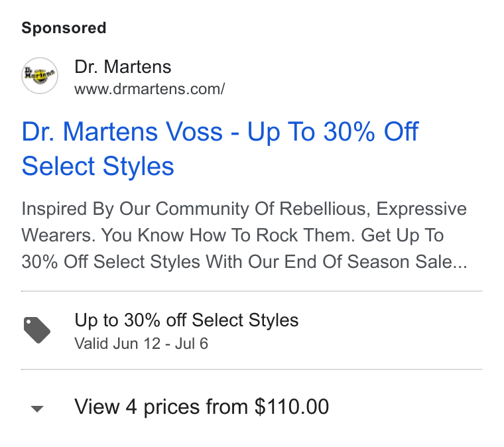
Task: Click the word "Expressive" in ad description
Action: (421, 209)
